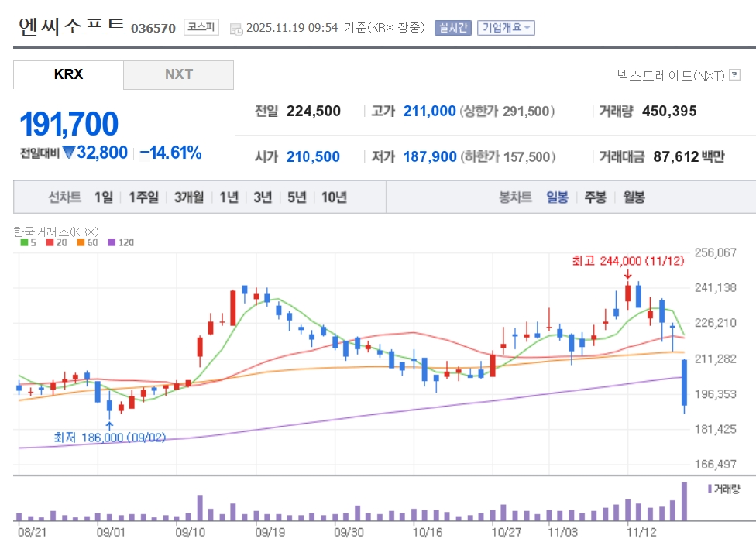Click the 코스피 market badge
756x556 pixels.
click(x=201, y=28)
